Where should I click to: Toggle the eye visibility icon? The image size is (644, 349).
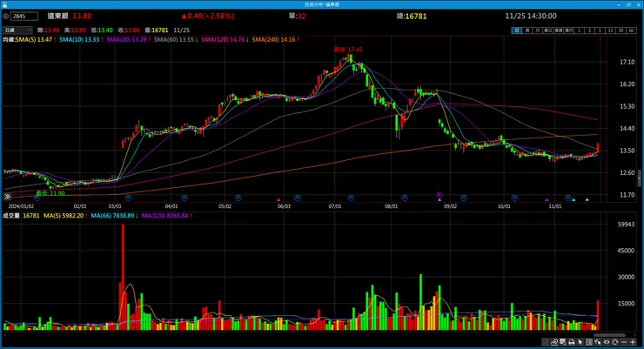click(607, 342)
